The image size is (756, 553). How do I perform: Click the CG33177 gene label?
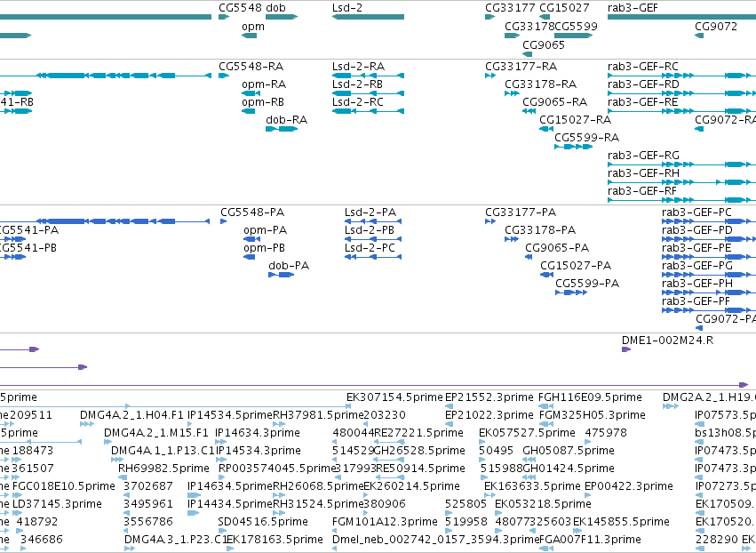(x=510, y=8)
